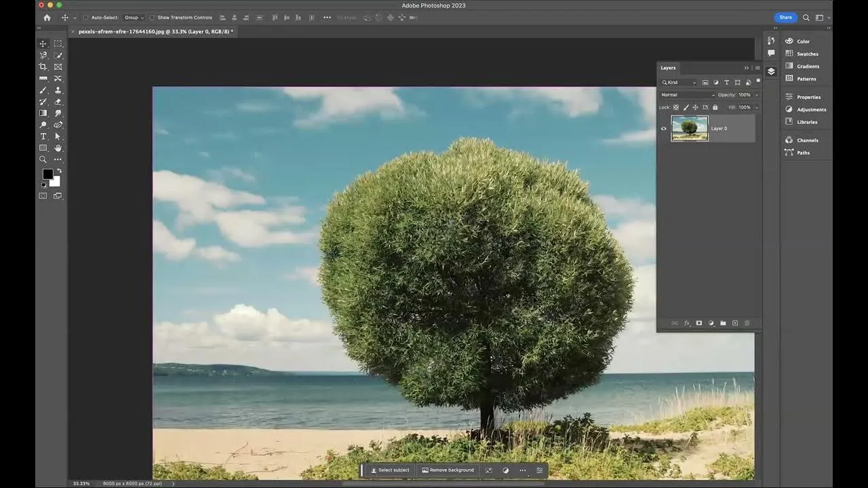Select the Zoom tool
Viewport: 868px width, 488px height.
coord(43,159)
